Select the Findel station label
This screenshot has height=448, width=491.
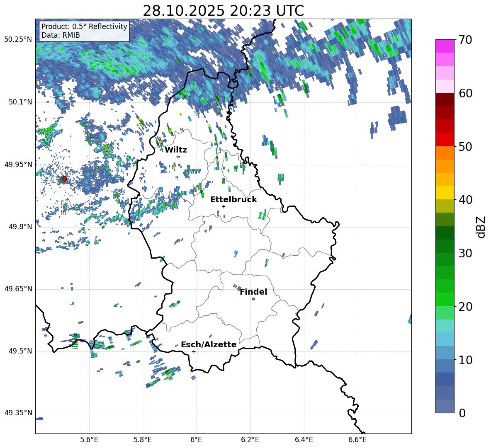pos(253,292)
